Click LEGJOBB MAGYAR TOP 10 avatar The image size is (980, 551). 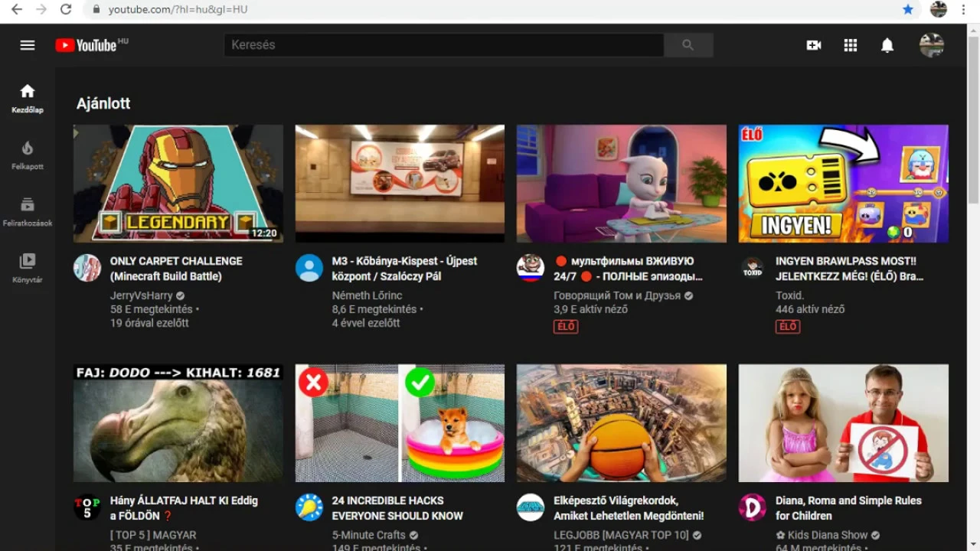pos(531,507)
